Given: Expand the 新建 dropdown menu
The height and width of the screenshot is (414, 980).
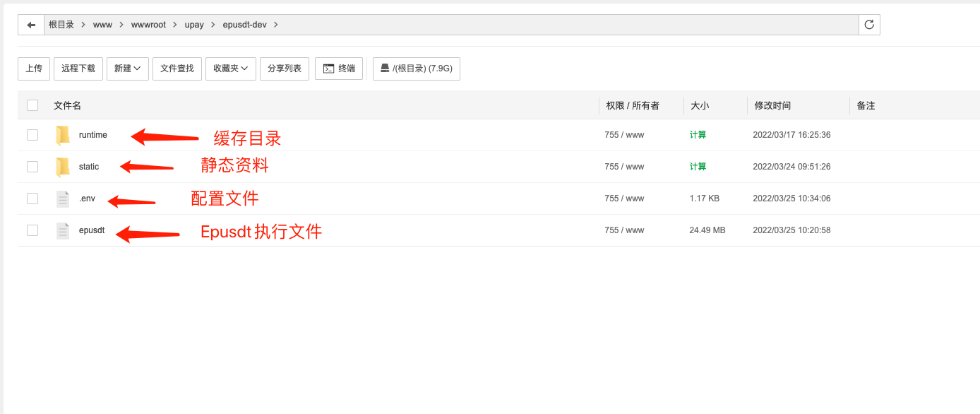Looking at the screenshot, I should tap(128, 69).
